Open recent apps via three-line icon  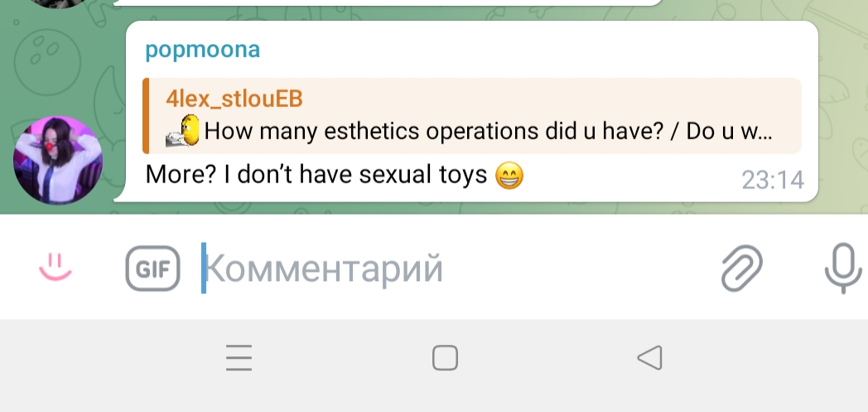tap(239, 358)
